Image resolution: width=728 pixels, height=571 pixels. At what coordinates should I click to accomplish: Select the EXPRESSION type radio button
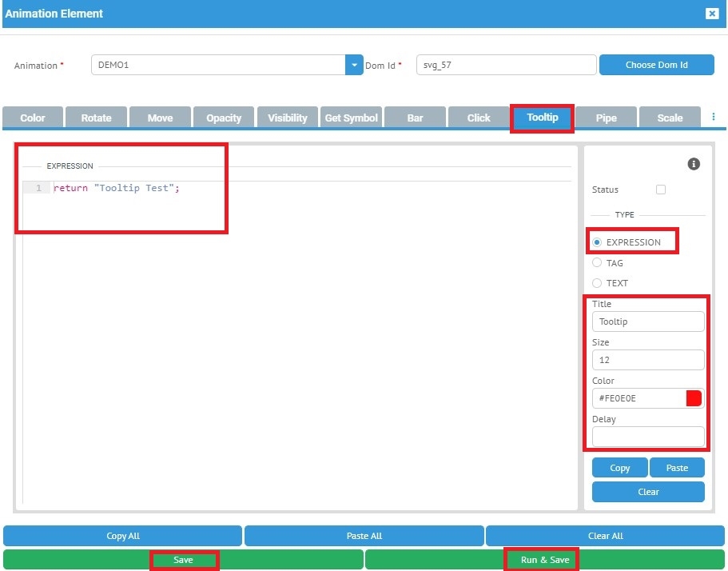tap(597, 242)
